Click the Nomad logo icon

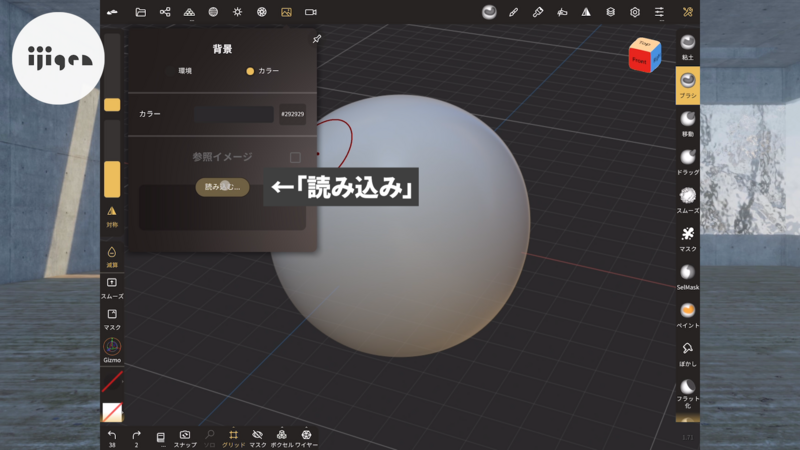click(112, 12)
